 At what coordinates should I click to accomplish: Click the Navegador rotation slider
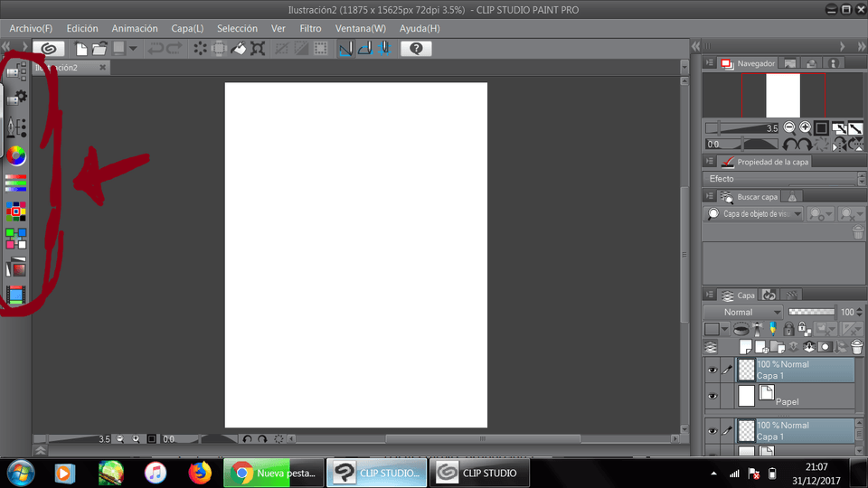[x=742, y=145]
